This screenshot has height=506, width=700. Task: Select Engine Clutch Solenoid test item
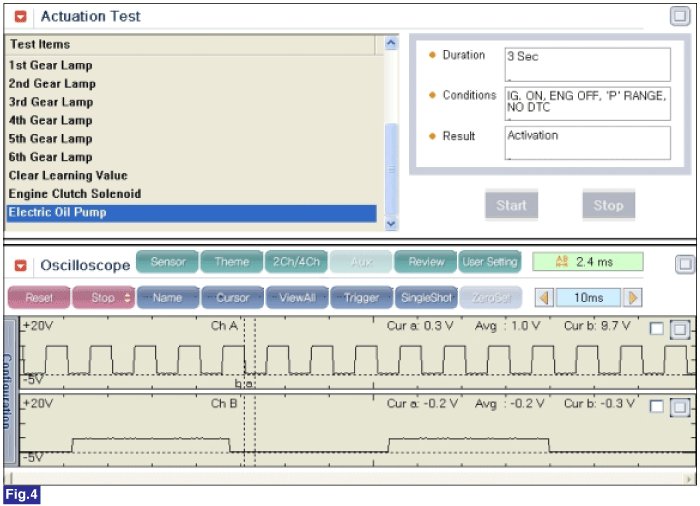[x=75, y=194]
